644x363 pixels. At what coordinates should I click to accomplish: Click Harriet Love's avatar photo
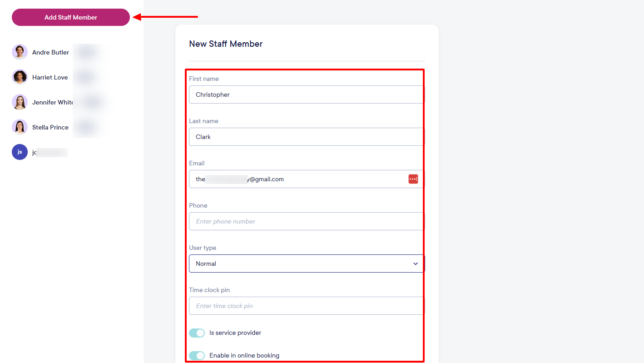click(x=20, y=77)
